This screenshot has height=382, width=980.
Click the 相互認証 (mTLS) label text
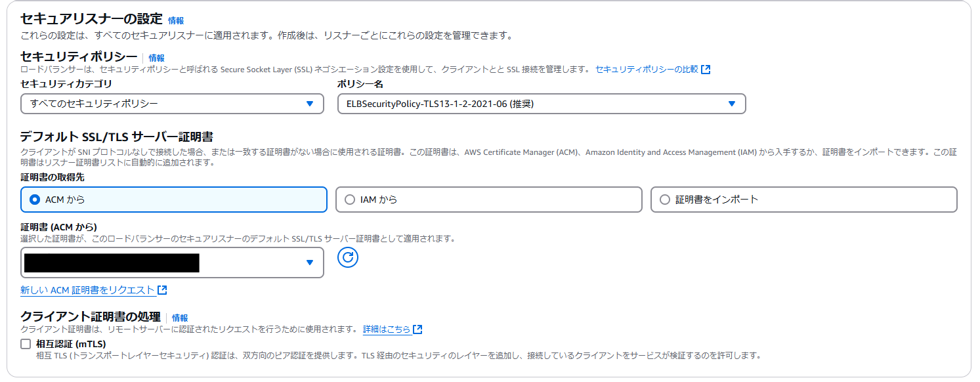coord(71,344)
